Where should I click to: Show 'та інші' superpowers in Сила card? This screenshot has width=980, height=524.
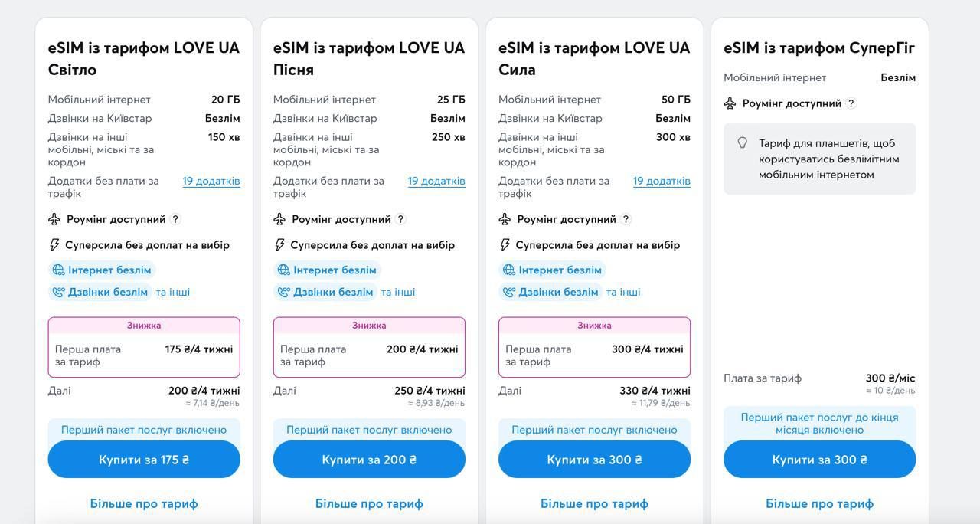623,292
